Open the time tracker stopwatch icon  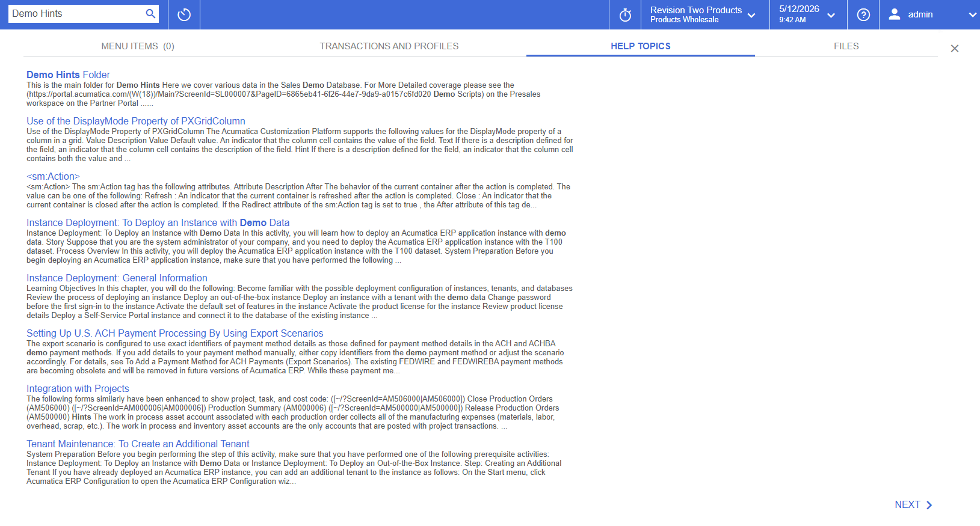pyautogui.click(x=625, y=14)
